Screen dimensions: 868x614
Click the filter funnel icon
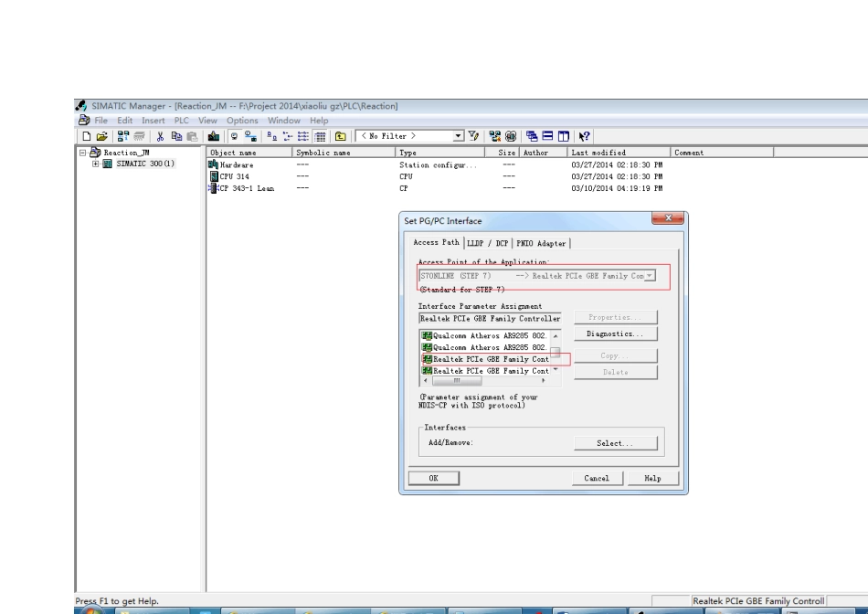coord(474,137)
